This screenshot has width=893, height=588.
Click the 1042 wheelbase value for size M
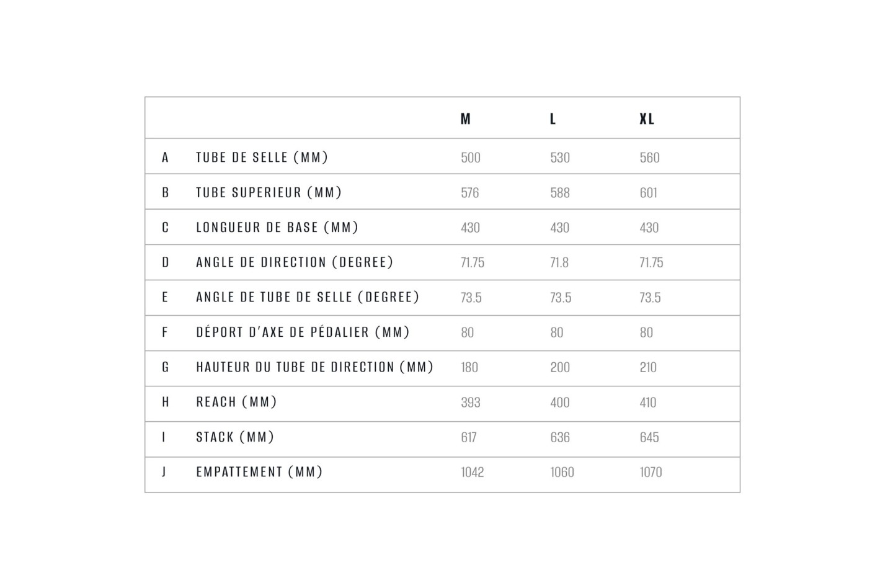pyautogui.click(x=472, y=473)
